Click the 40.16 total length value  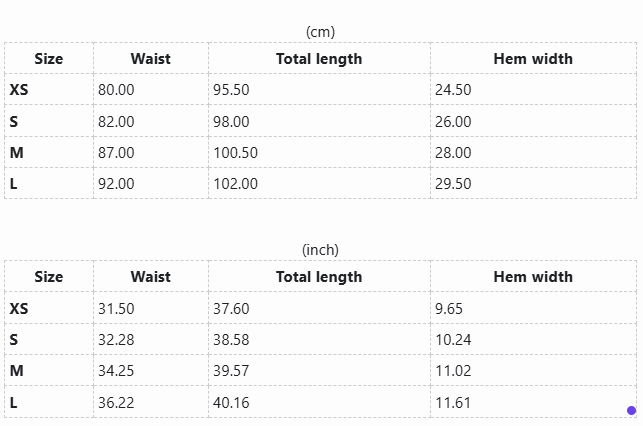point(231,403)
